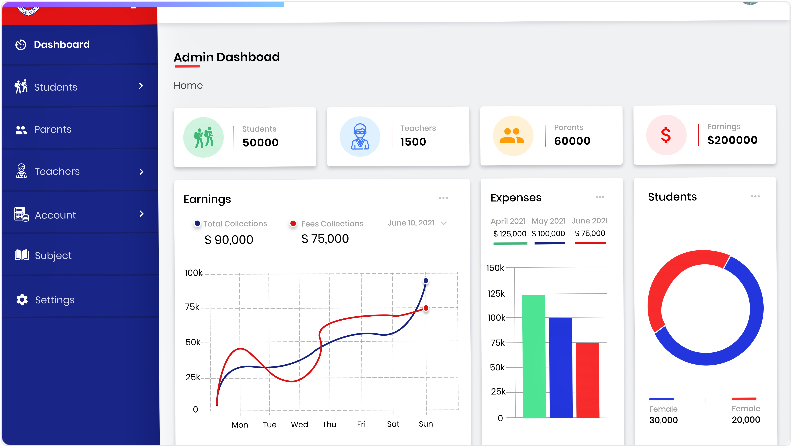This screenshot has height=447, width=792.
Task: Open the Subject menu item
Action: click(53, 256)
